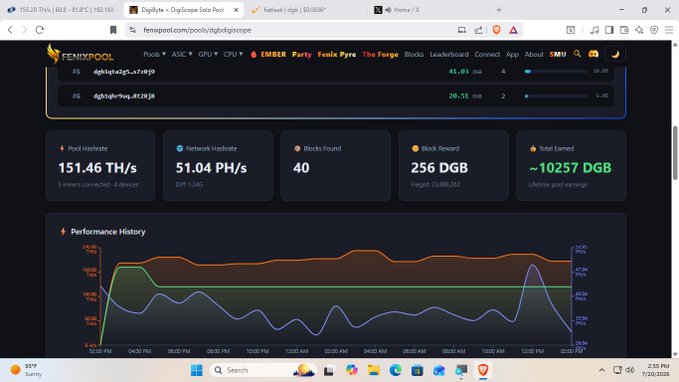The image size is (679, 382).
Task: Go to the Leaderboard page
Action: pos(449,54)
